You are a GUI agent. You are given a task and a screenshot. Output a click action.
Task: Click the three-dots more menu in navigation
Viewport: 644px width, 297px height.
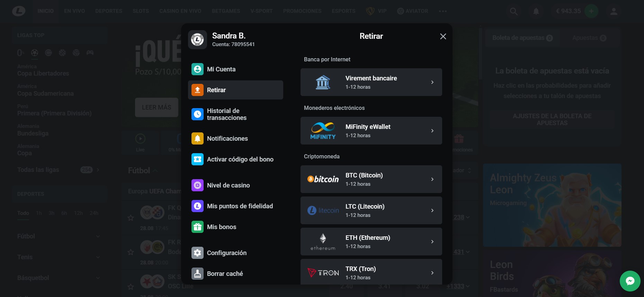[x=443, y=11]
